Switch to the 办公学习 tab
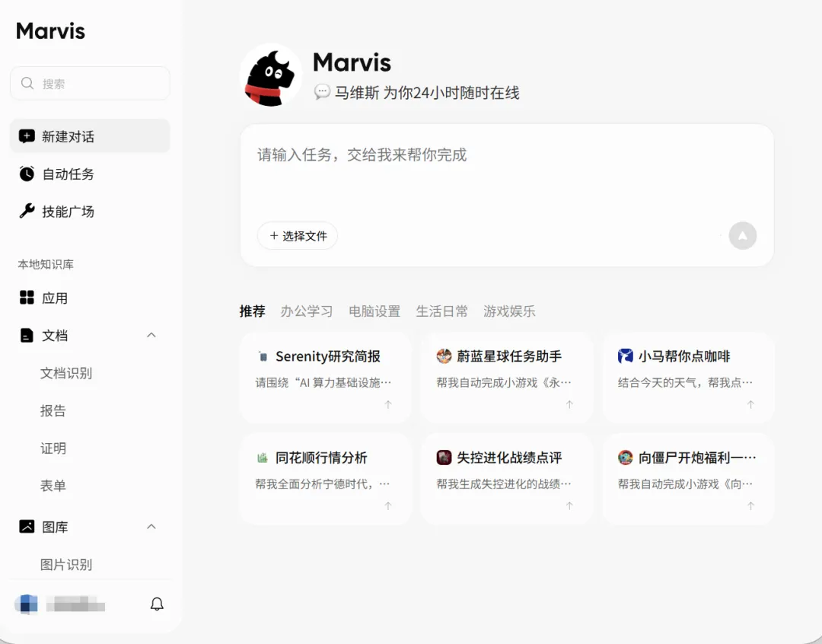 [307, 311]
